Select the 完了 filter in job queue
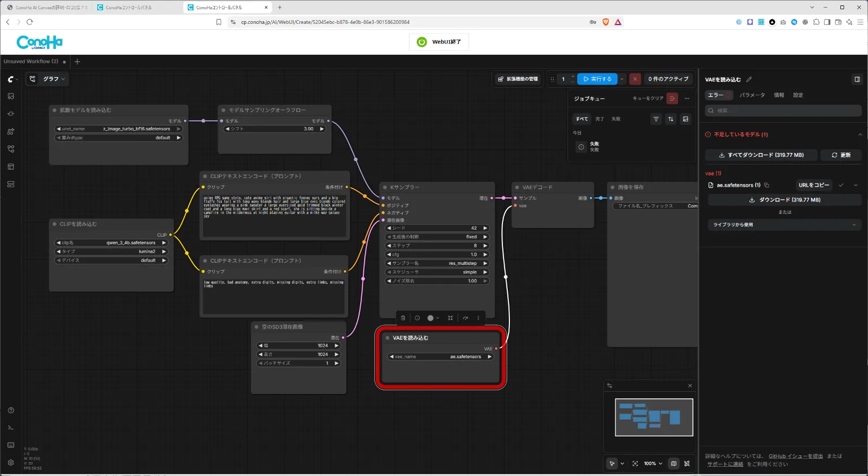The image size is (868, 476). [x=599, y=119]
